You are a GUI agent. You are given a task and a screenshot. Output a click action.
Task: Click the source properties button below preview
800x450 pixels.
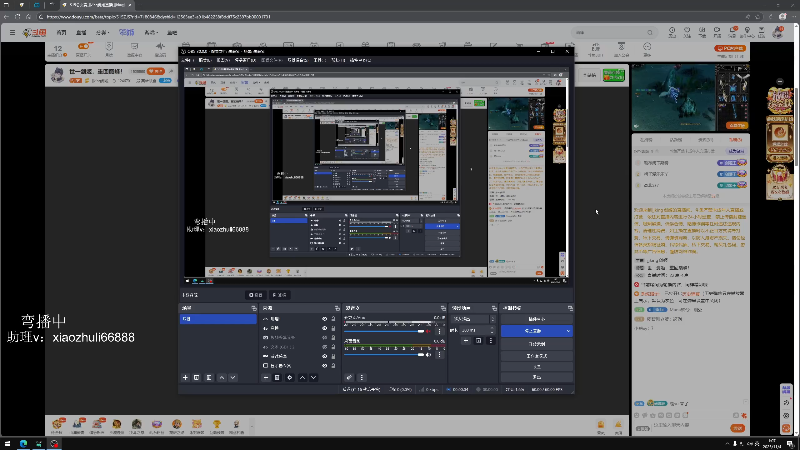tap(256, 295)
